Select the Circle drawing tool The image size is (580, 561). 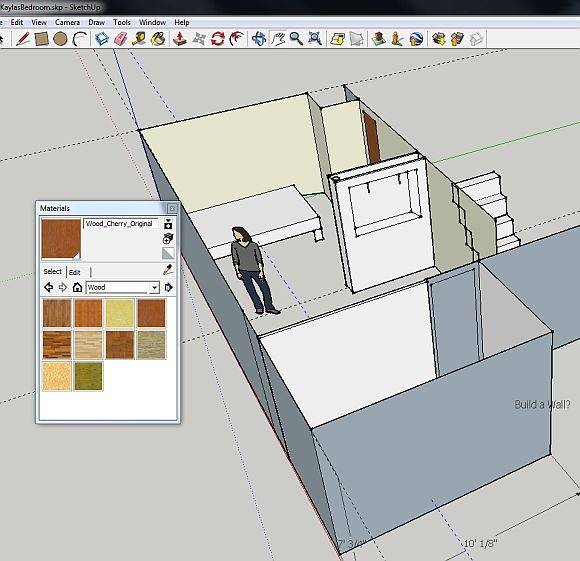point(60,39)
